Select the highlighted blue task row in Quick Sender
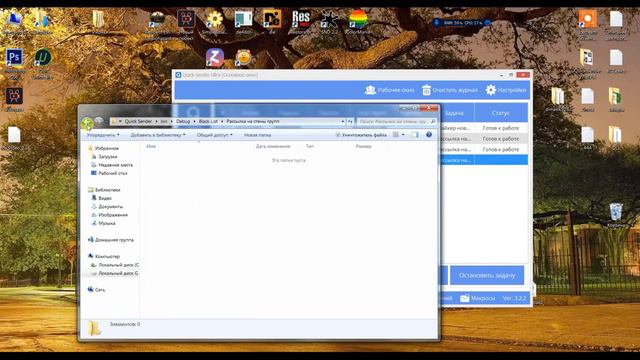This screenshot has height=360, width=640. (484, 160)
